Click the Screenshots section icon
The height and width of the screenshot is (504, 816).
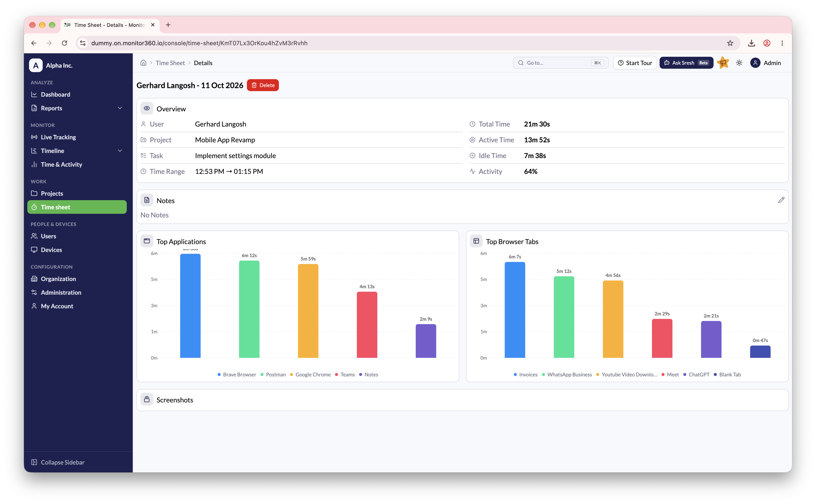[x=147, y=399]
